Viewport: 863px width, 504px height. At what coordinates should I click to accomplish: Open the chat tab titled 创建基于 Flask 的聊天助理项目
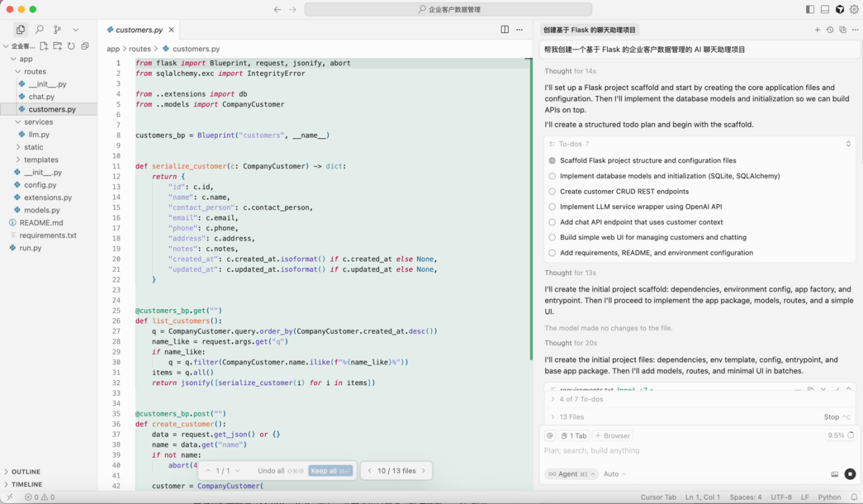click(589, 30)
